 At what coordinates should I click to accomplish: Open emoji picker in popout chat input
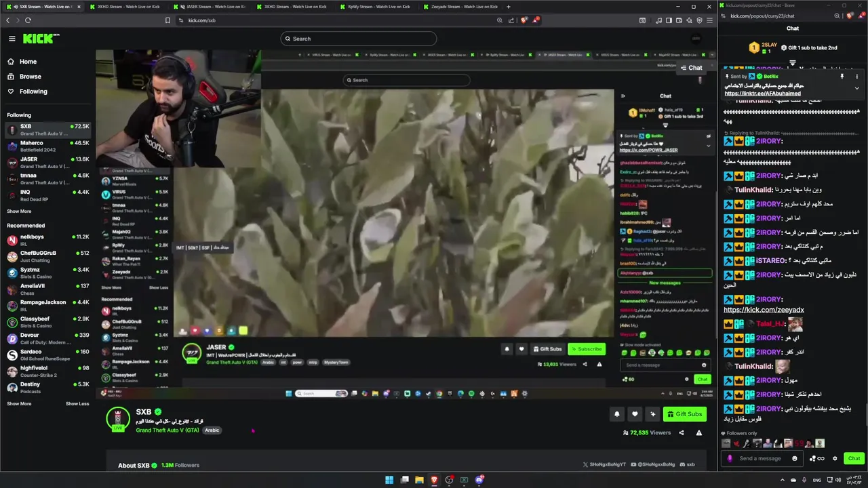[x=795, y=458]
